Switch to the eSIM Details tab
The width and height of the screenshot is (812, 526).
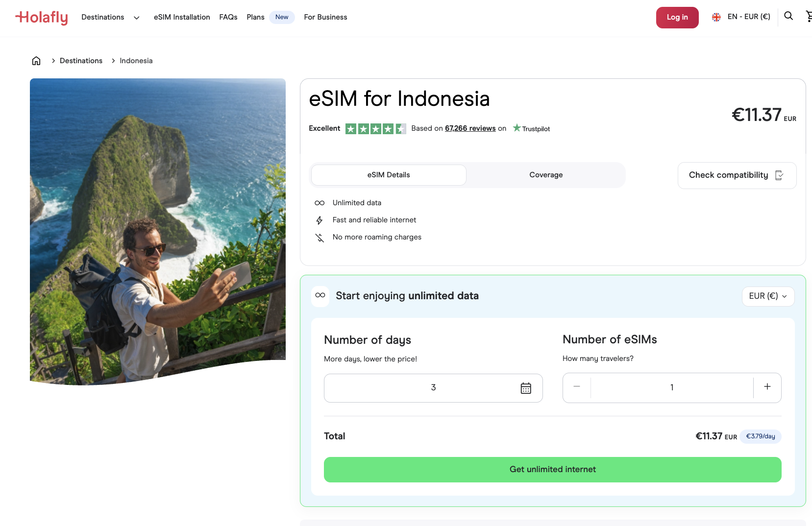point(388,175)
